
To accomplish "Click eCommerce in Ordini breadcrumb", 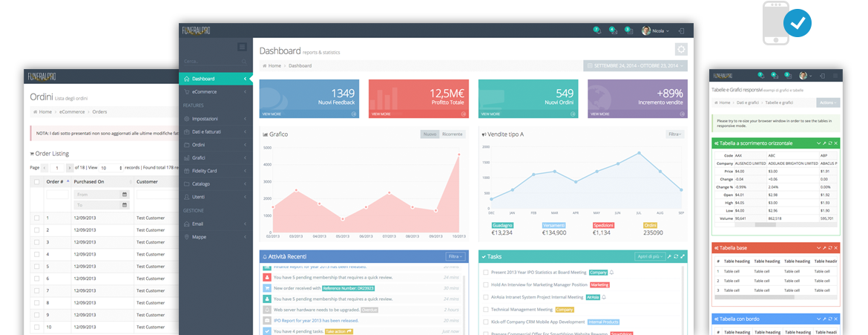I will [73, 111].
